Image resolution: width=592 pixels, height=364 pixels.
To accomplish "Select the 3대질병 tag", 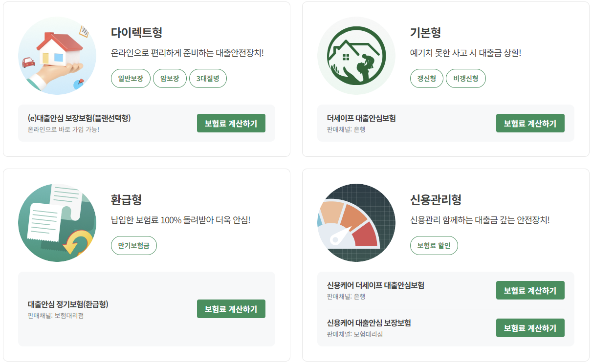I will [x=208, y=78].
